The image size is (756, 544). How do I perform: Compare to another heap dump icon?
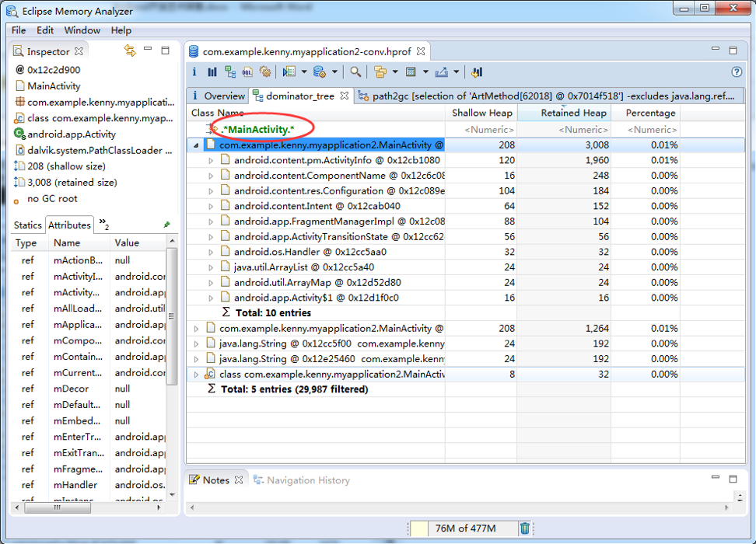pos(477,72)
